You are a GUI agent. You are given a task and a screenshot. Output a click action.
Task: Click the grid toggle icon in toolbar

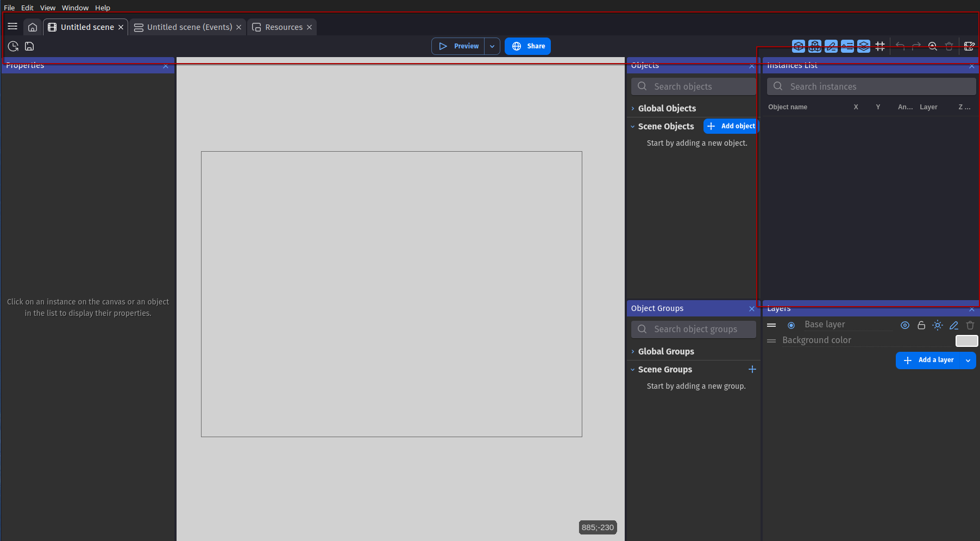click(x=880, y=46)
